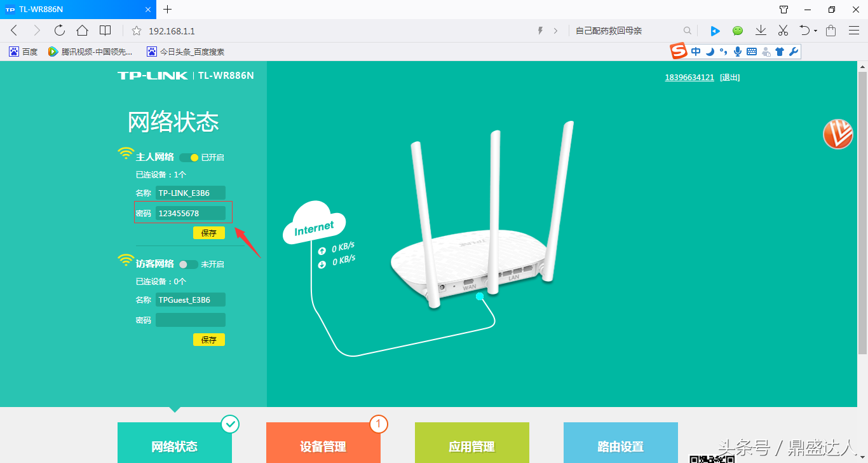Open the WeChat extension icon

[x=738, y=31]
